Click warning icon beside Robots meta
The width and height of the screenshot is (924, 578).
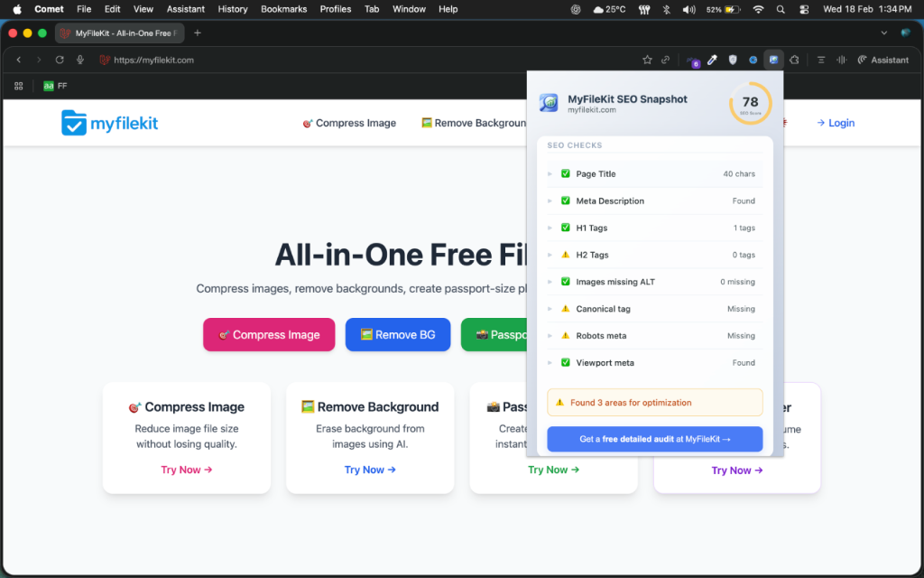point(565,336)
